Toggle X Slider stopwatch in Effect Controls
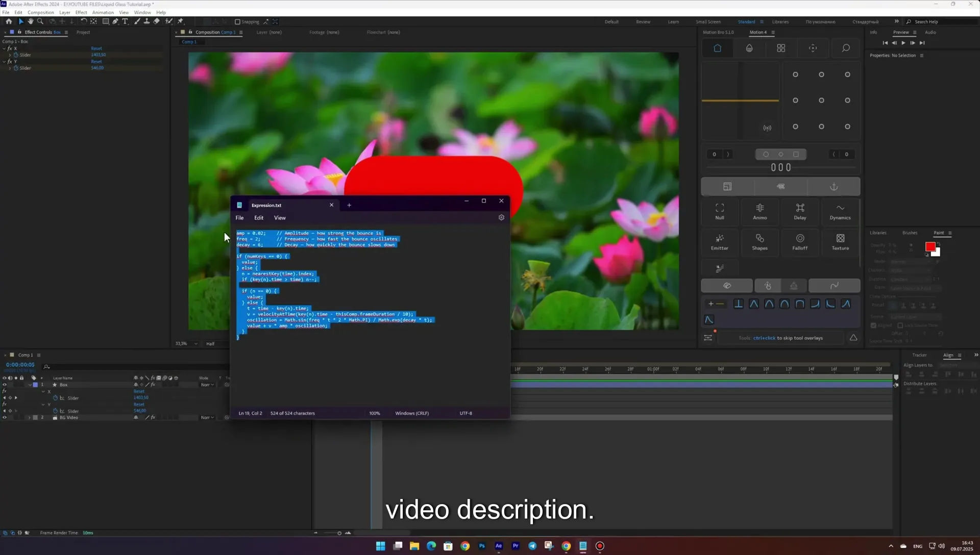The height and width of the screenshot is (555, 980). coord(16,55)
